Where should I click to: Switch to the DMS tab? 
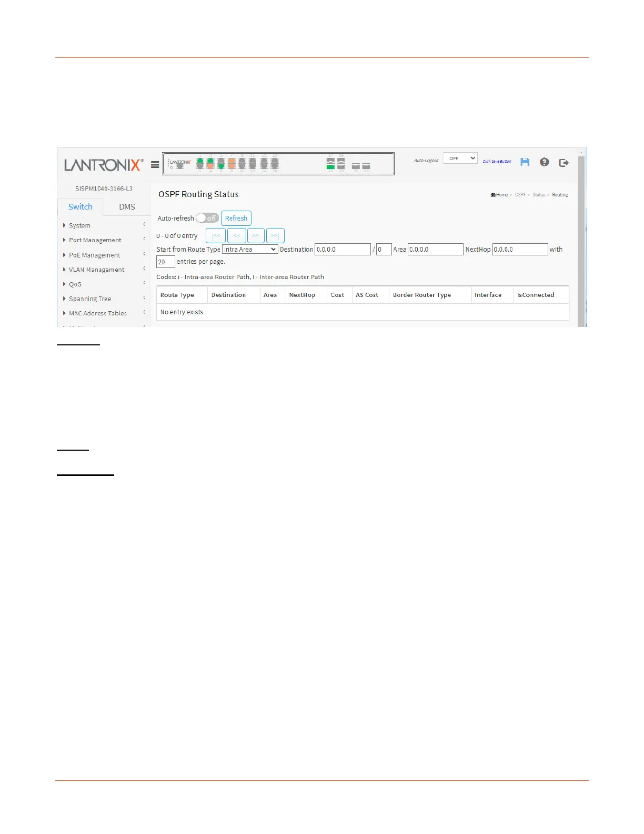[x=127, y=207]
